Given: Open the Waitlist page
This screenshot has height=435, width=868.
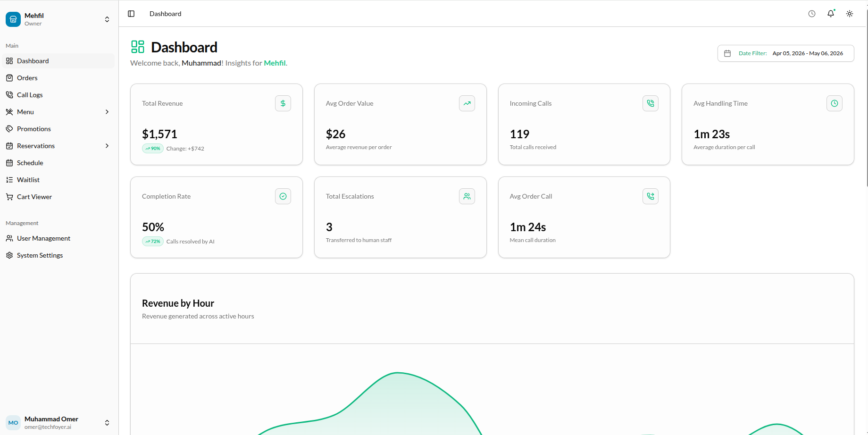Looking at the screenshot, I should click(59, 180).
